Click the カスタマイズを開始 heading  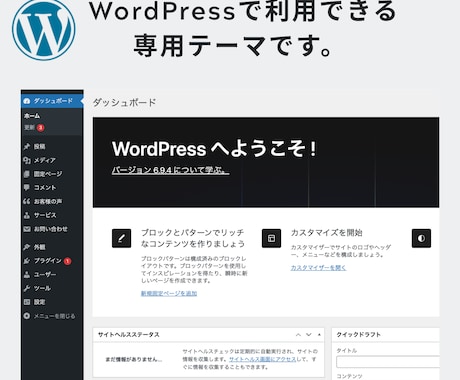327,232
